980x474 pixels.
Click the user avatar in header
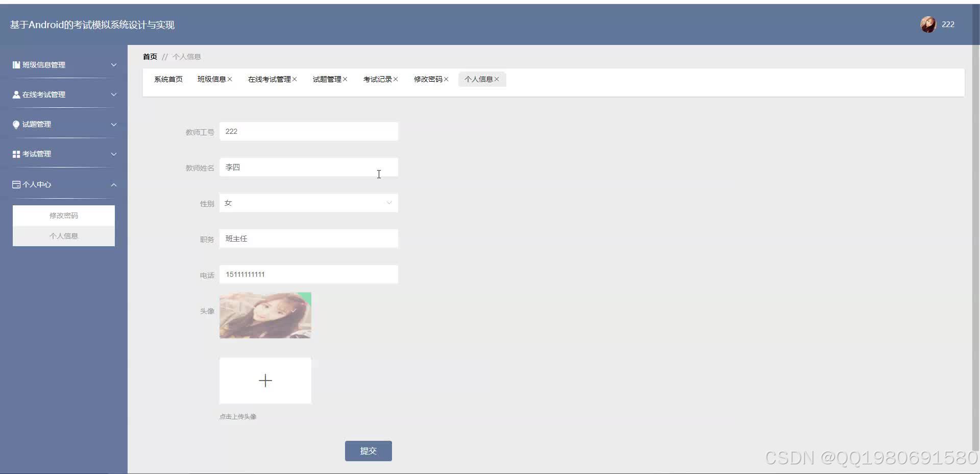click(x=928, y=25)
